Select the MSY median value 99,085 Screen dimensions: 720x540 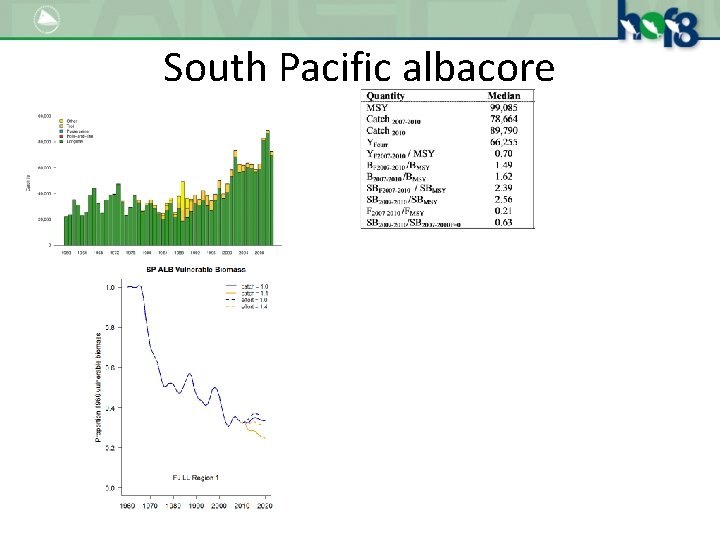[x=504, y=107]
